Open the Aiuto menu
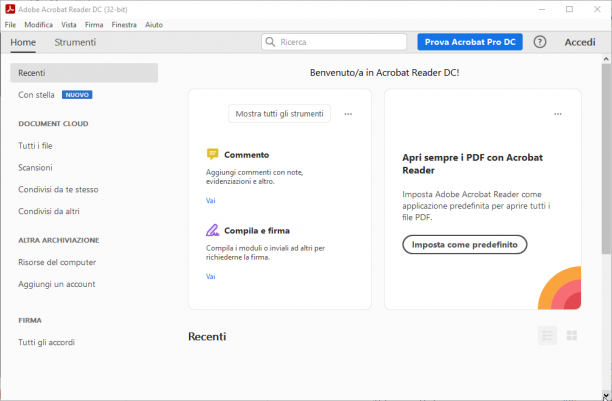This screenshot has height=401, width=612. tap(154, 25)
